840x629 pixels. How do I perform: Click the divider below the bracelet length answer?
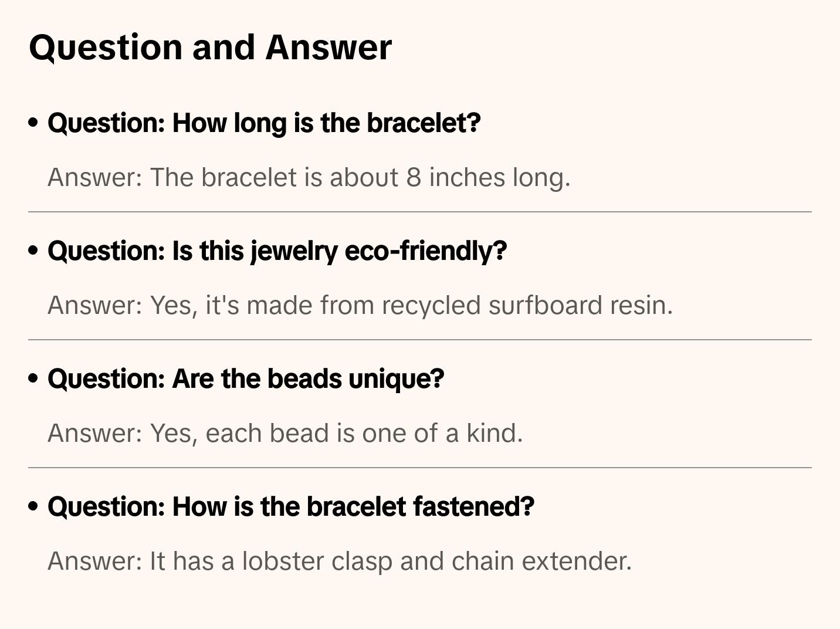tap(420, 212)
